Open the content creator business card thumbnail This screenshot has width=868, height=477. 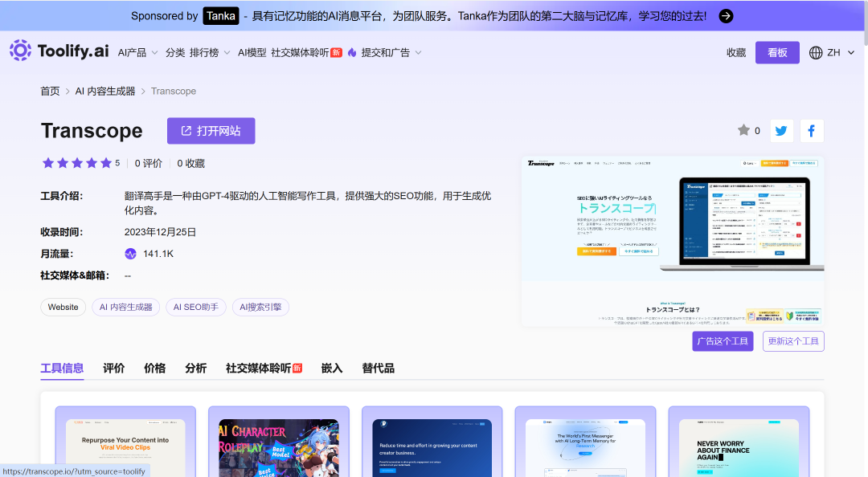[432, 447]
